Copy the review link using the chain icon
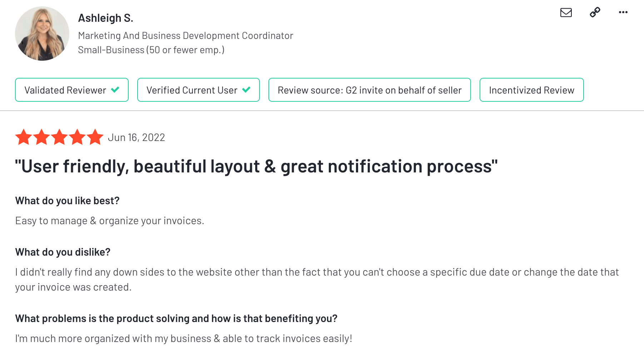Viewport: 644px width, 352px height. (x=595, y=12)
